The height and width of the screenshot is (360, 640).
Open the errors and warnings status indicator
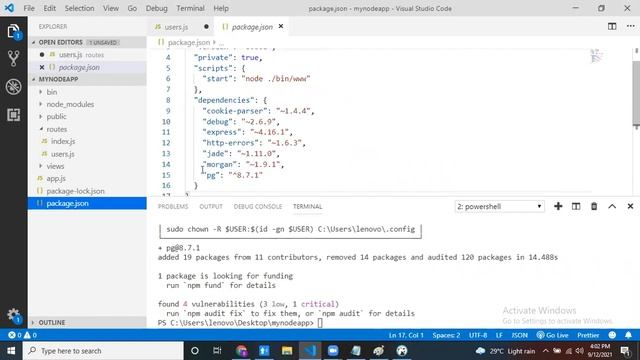point(22,335)
